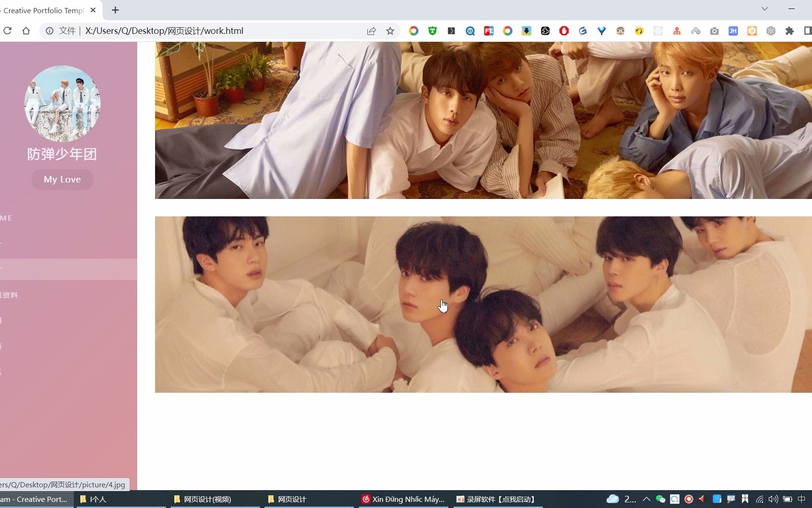This screenshot has width=812, height=508.
Task: Bookmark this page with the star icon
Action: 390,31
